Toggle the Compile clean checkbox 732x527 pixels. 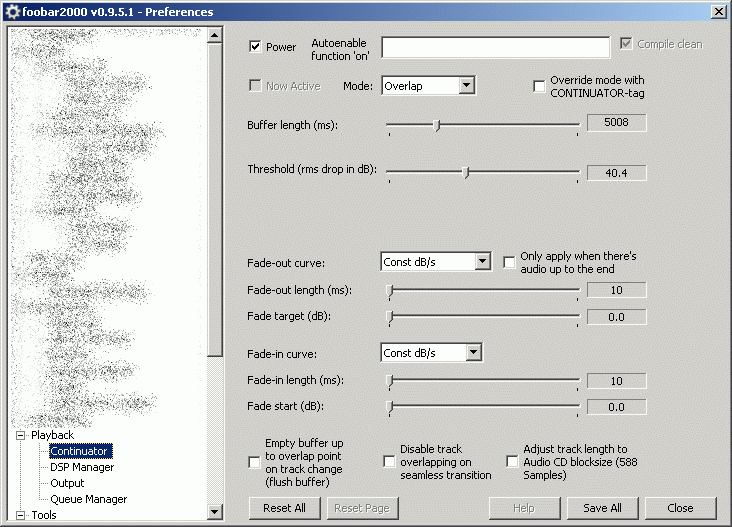pyautogui.click(x=626, y=44)
